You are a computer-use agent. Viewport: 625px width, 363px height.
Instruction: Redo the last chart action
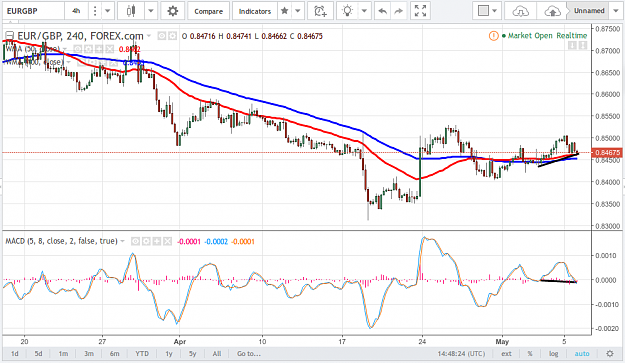(x=398, y=11)
